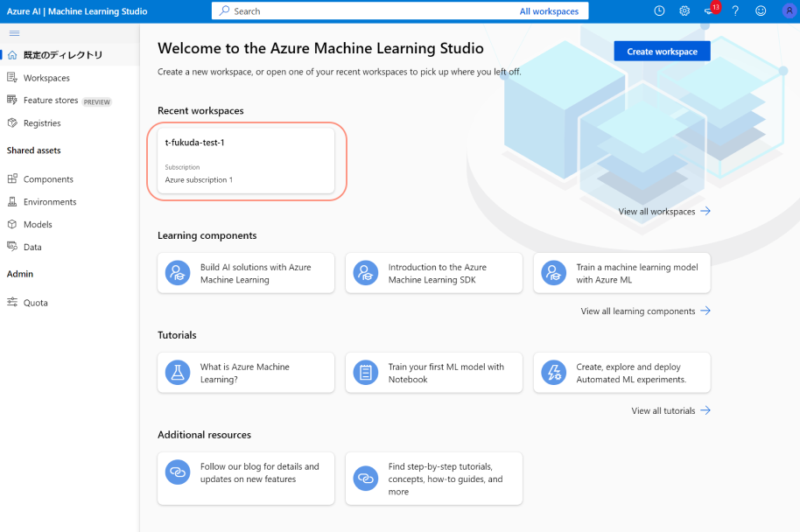Expand the All workspaces search scope
This screenshot has height=532, width=800.
coord(549,11)
